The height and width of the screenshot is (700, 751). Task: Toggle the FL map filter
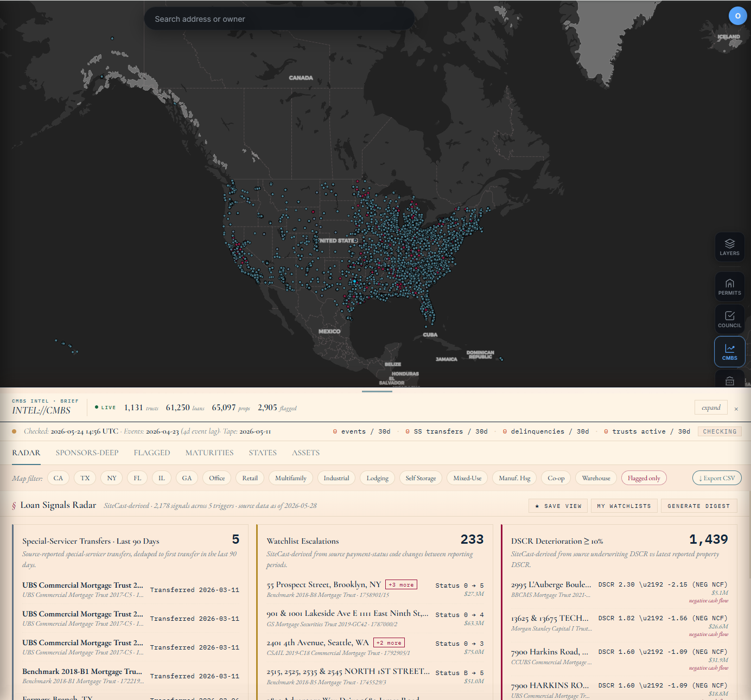tap(137, 478)
